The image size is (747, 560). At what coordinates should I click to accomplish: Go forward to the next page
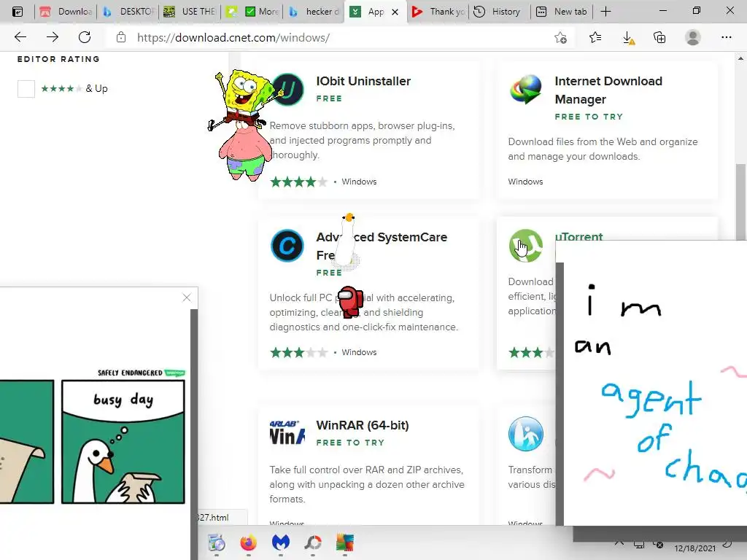[x=53, y=37]
